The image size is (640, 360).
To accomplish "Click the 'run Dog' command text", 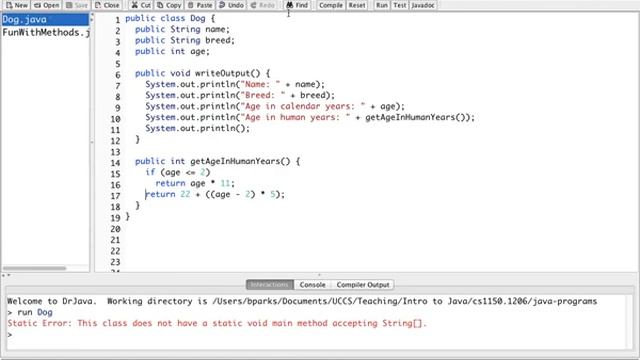I will 35,313.
